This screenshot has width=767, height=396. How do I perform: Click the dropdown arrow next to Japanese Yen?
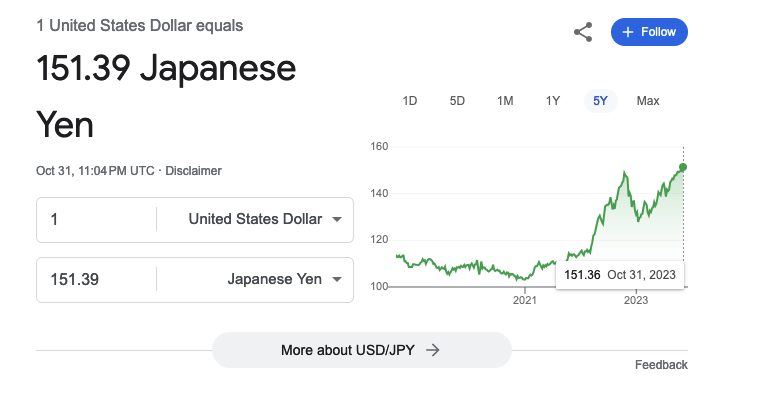[x=337, y=280]
